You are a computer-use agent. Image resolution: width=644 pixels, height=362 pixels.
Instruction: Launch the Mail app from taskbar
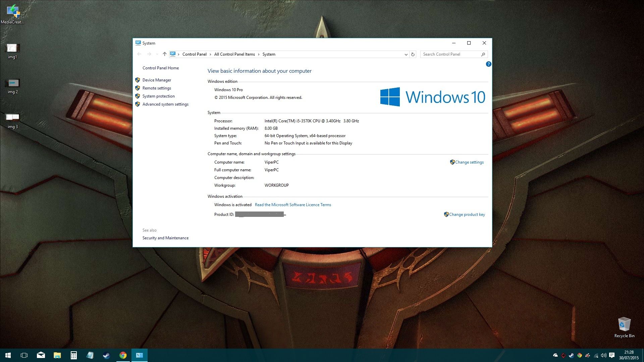pyautogui.click(x=41, y=355)
